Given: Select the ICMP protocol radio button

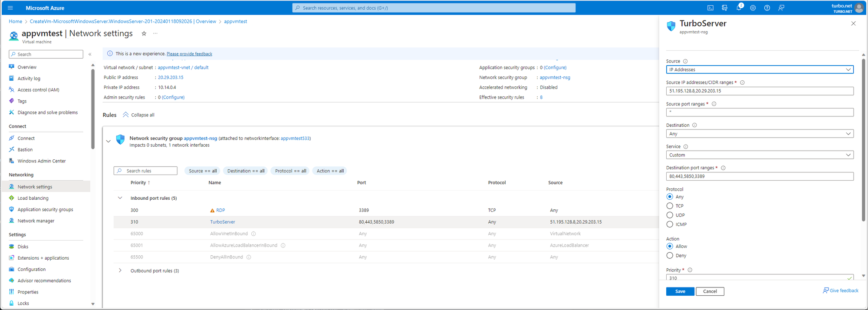Looking at the screenshot, I should tap(670, 224).
